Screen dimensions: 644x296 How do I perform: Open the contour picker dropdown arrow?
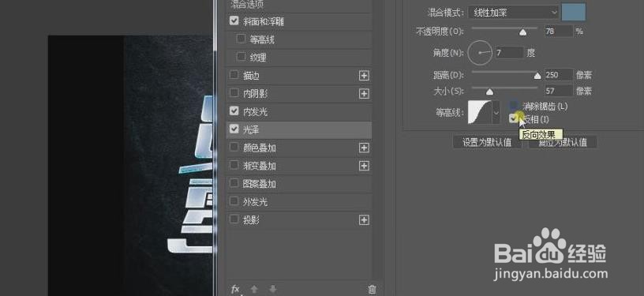click(x=496, y=112)
